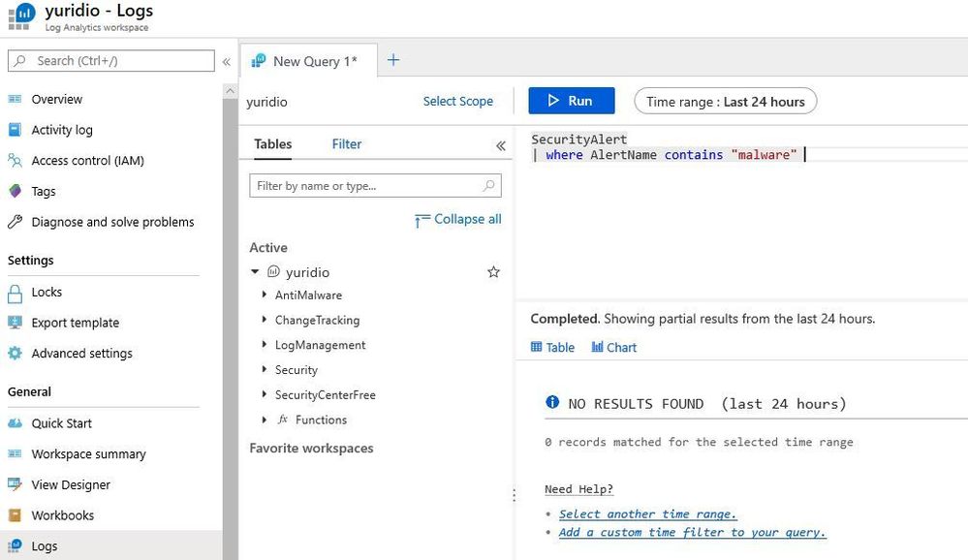Select the SecurityCenterFree label in tree
The image size is (968, 560).
click(326, 394)
